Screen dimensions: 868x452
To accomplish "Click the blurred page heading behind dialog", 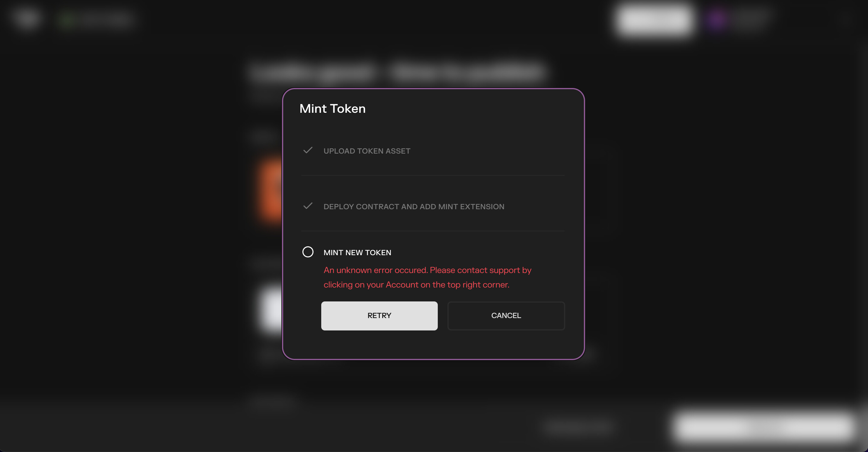I will pos(398,72).
